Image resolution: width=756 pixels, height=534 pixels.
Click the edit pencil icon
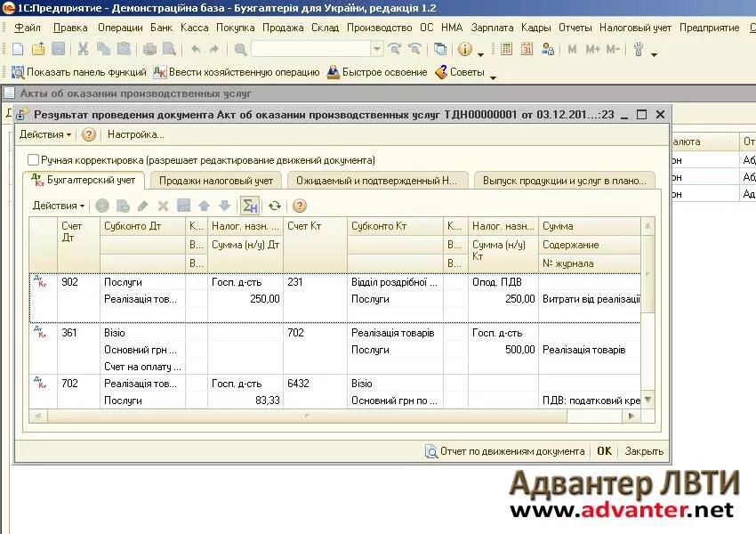point(142,206)
